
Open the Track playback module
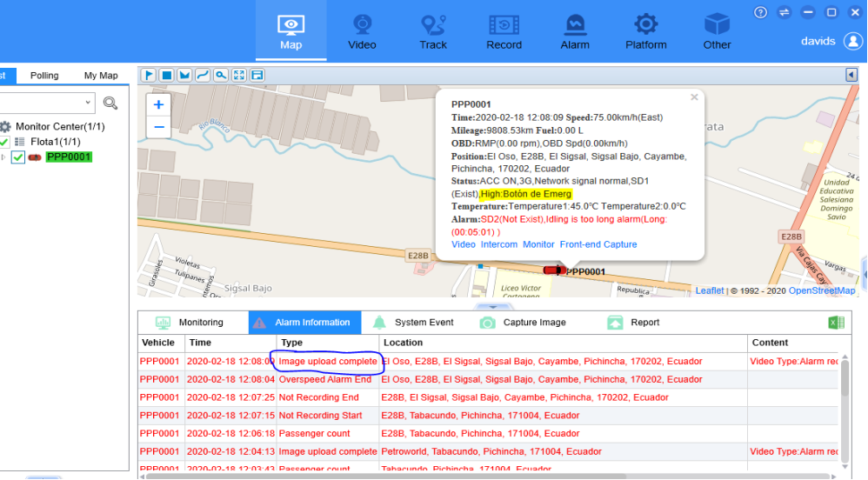(433, 31)
